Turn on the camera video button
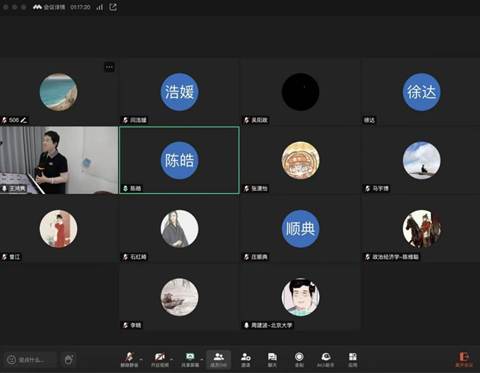Viewport: 480px width, 373px height. 160,359
